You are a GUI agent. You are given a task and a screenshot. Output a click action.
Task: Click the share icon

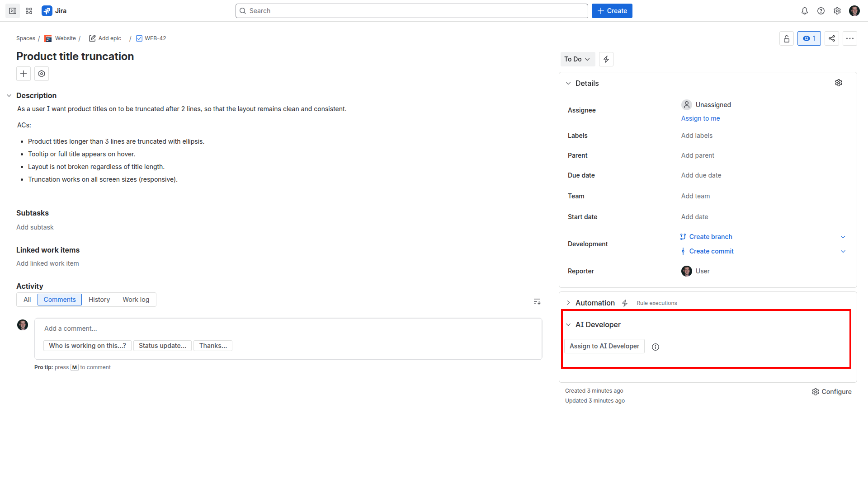832,38
